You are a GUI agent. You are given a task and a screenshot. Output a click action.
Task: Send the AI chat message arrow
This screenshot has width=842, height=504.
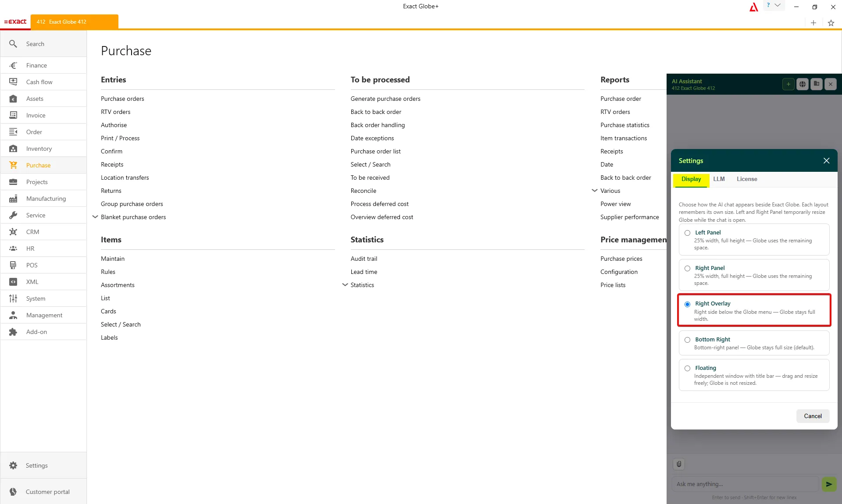pyautogui.click(x=829, y=484)
